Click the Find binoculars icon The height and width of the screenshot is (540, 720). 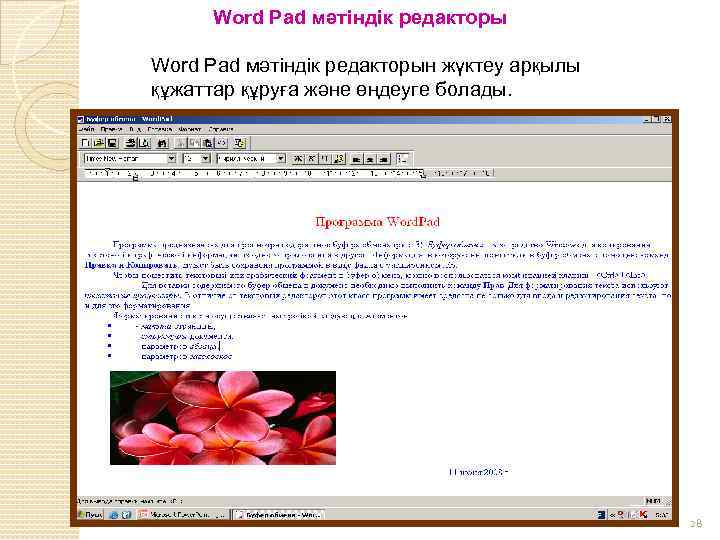162,143
